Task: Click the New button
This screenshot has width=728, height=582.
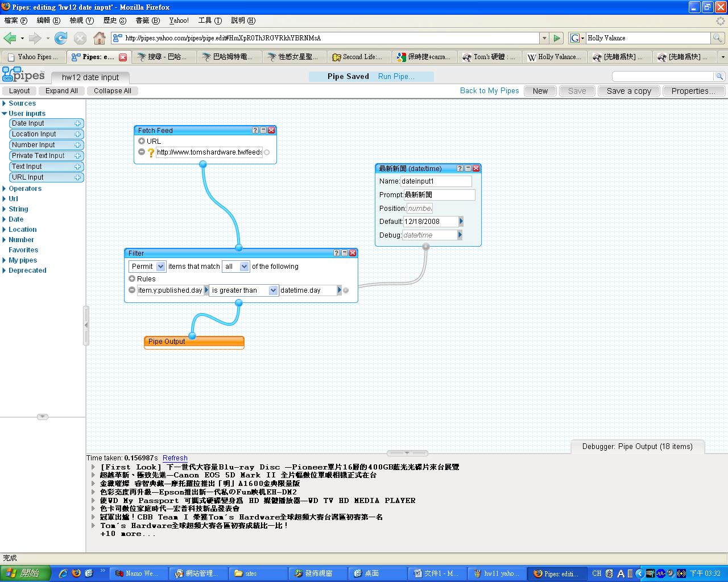Action: [540, 91]
